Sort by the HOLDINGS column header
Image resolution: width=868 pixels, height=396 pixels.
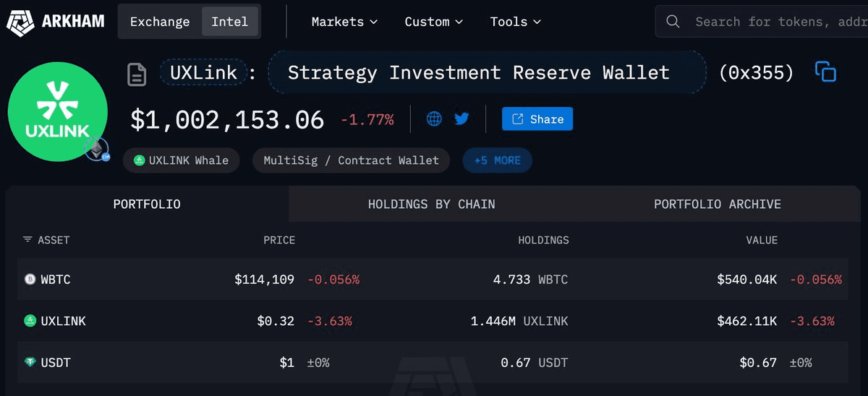543,240
